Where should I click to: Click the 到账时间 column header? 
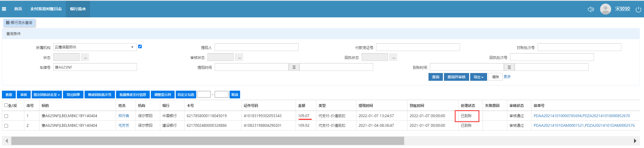click(417, 106)
